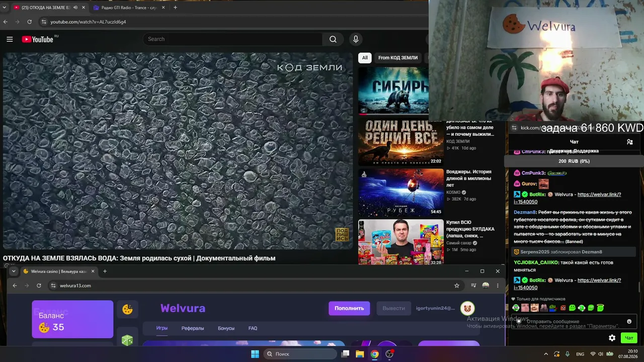Open the FAQ tab
Screen dimensions: 644x362
pyautogui.click(x=253, y=328)
